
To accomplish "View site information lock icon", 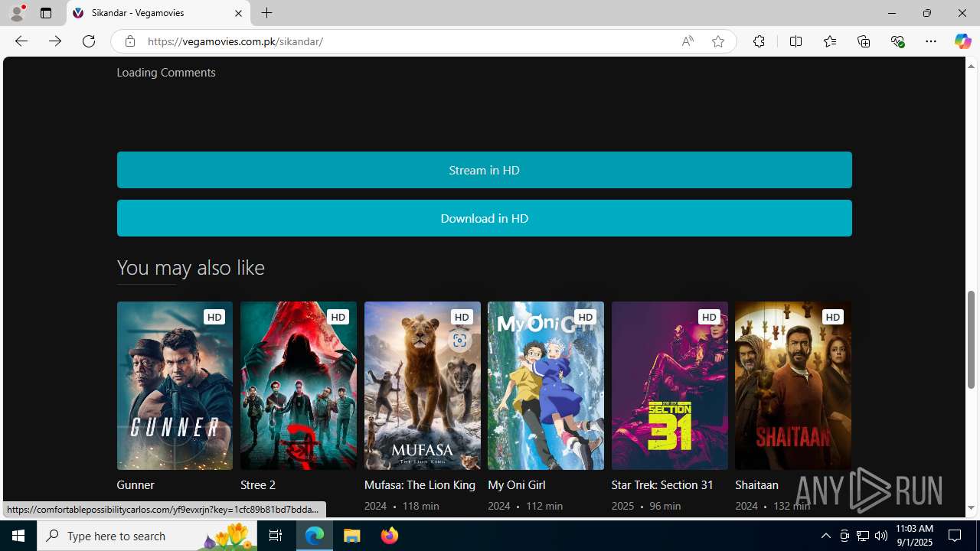I will [130, 41].
